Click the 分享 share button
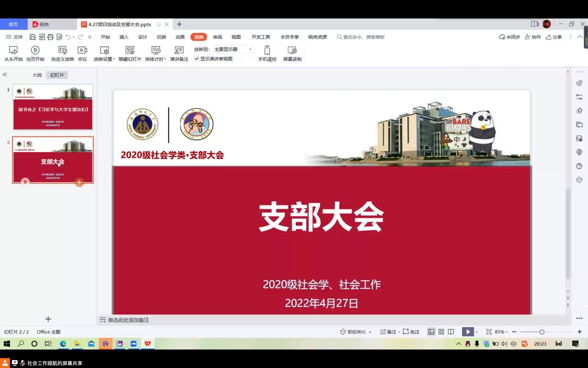 pyautogui.click(x=554, y=37)
